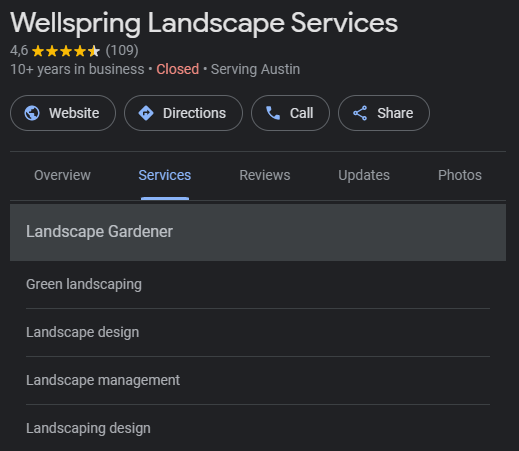Click the share nodes icon
The image size is (519, 451).
point(360,113)
